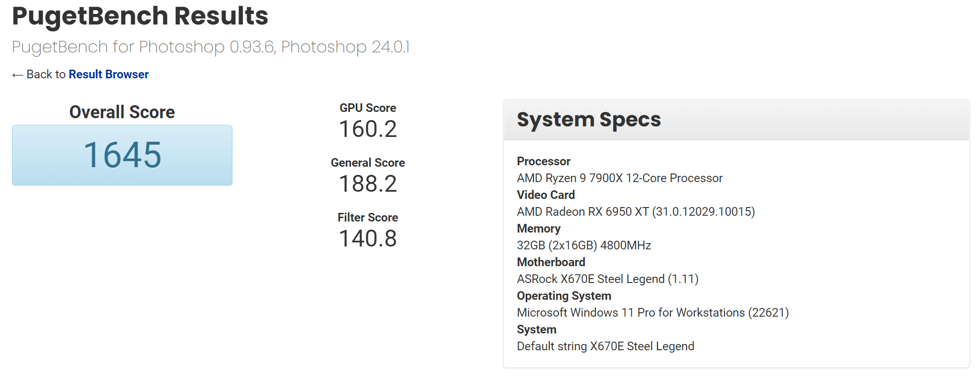980x381 pixels.
Task: Click the PugetBench for Photoshop version subtitle
Action: [210, 47]
